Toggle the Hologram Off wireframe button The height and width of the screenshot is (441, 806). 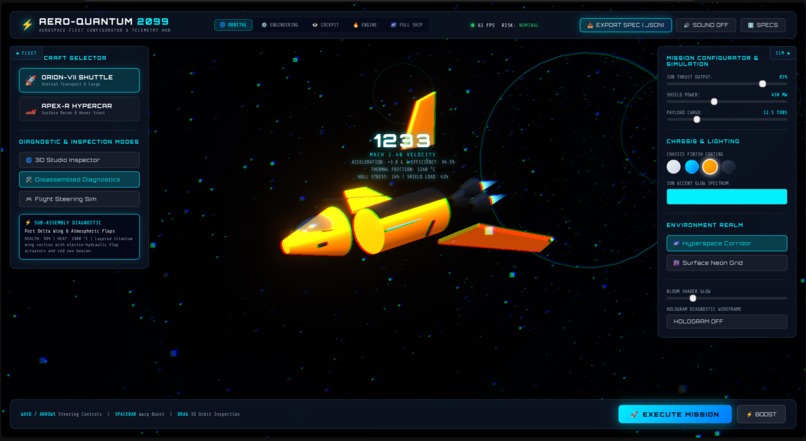727,321
